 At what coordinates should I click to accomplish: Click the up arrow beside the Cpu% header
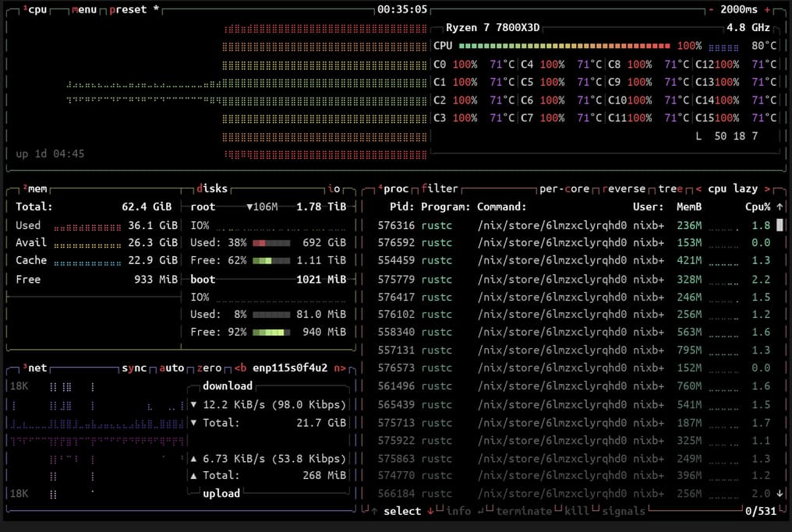coord(780,207)
